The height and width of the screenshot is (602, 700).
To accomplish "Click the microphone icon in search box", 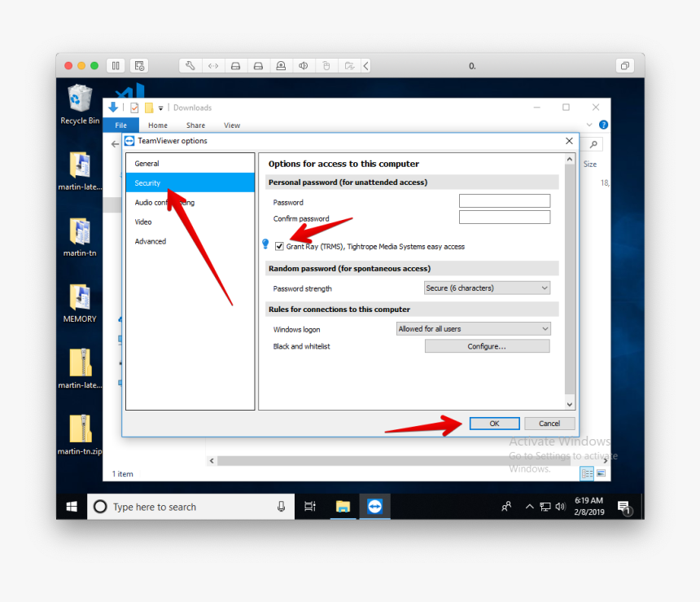I will [282, 507].
